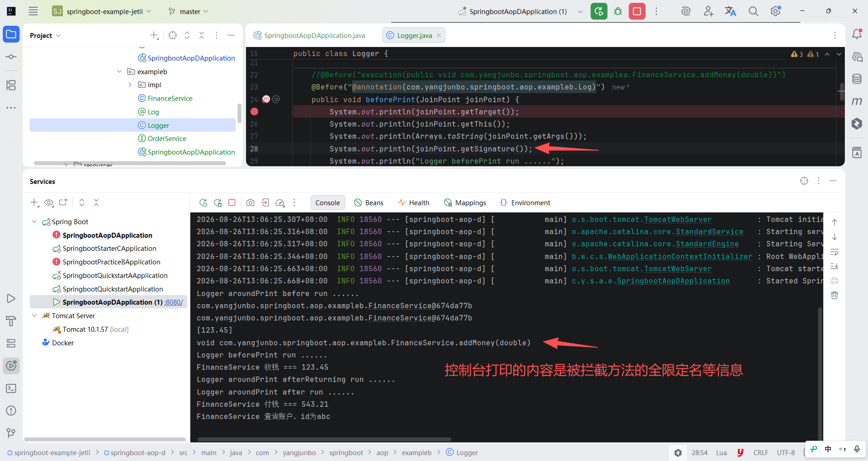Click console vertical scrollbar thumb
This screenshot has height=461, width=868.
[820, 373]
